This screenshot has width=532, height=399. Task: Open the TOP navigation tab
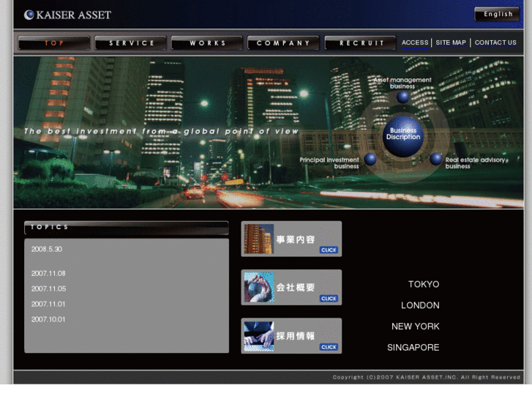coord(54,43)
